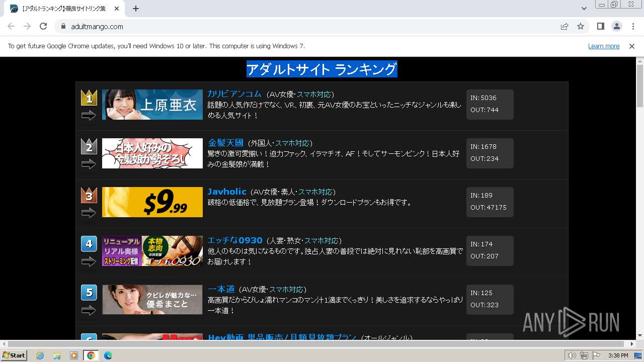644x362 pixels.
Task: Click the browser back arrow
Action: 11,26
